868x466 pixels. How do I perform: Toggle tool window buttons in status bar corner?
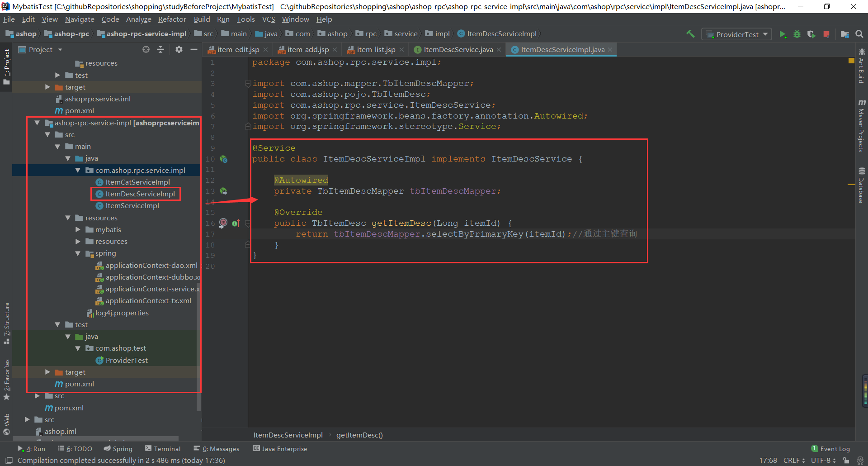tap(9, 460)
